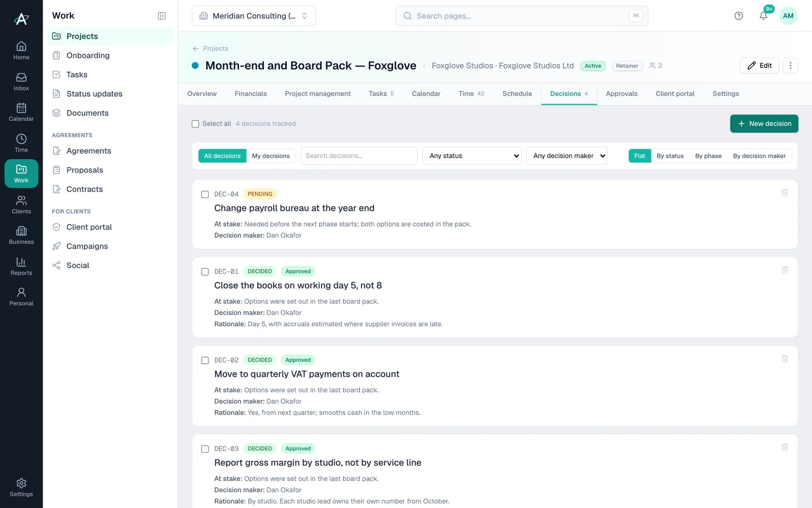The width and height of the screenshot is (812, 508).
Task: Open Clients in the rail
Action: (21, 204)
